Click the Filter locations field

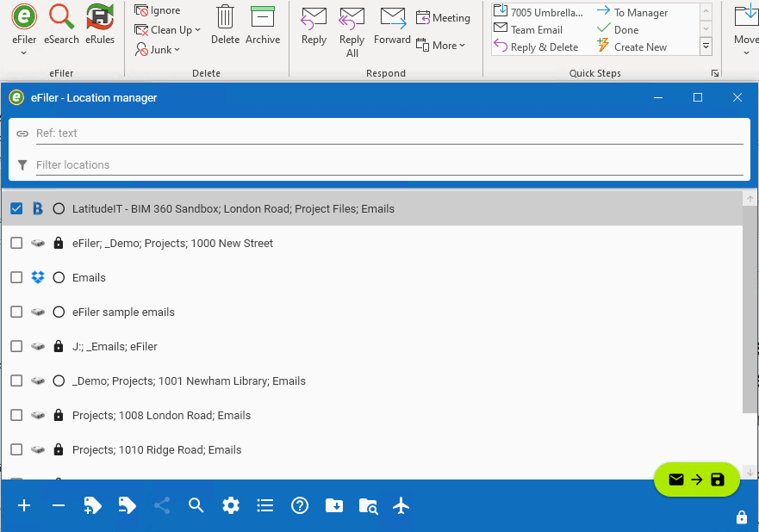[x=389, y=165]
